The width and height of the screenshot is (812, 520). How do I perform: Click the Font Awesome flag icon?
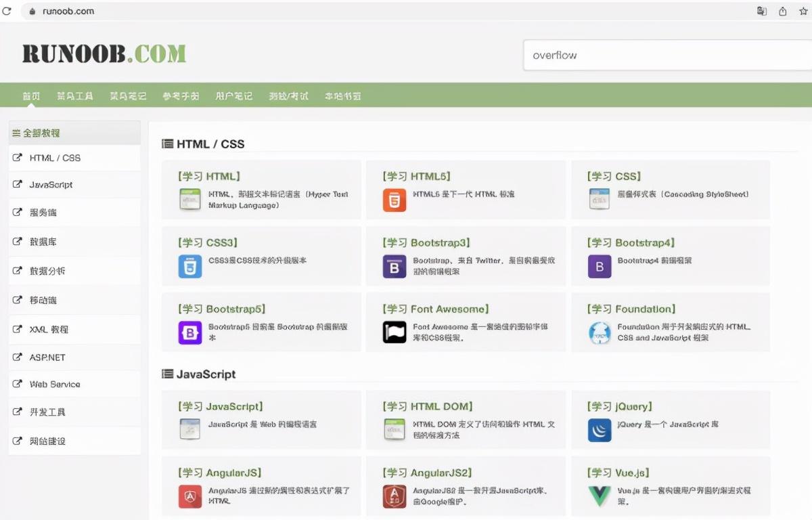coord(394,332)
